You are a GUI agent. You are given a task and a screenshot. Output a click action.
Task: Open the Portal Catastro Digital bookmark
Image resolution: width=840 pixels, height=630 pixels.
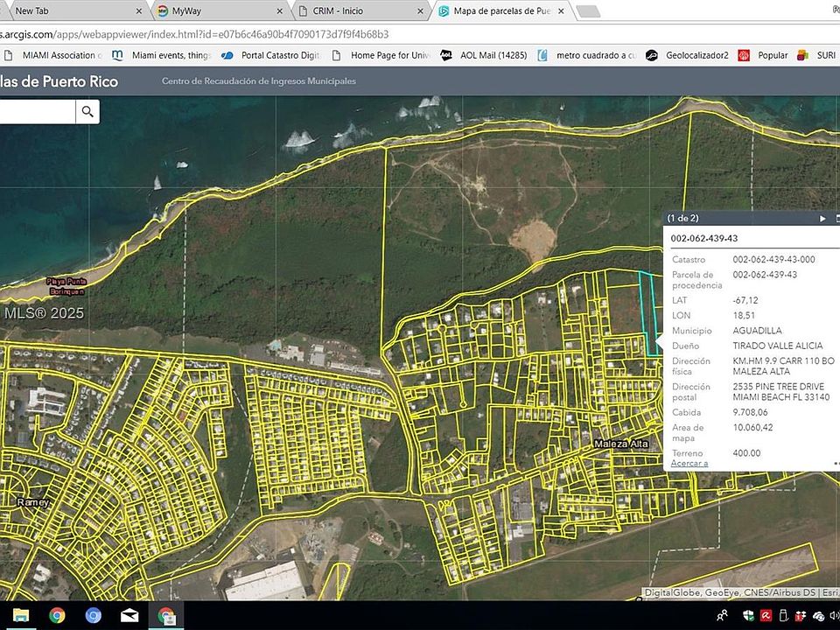273,55
